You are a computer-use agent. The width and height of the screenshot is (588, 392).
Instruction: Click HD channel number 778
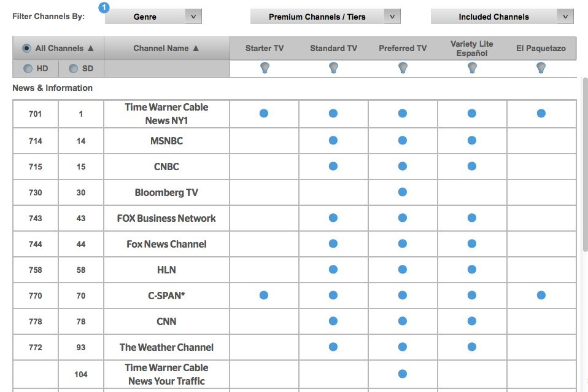click(35, 321)
